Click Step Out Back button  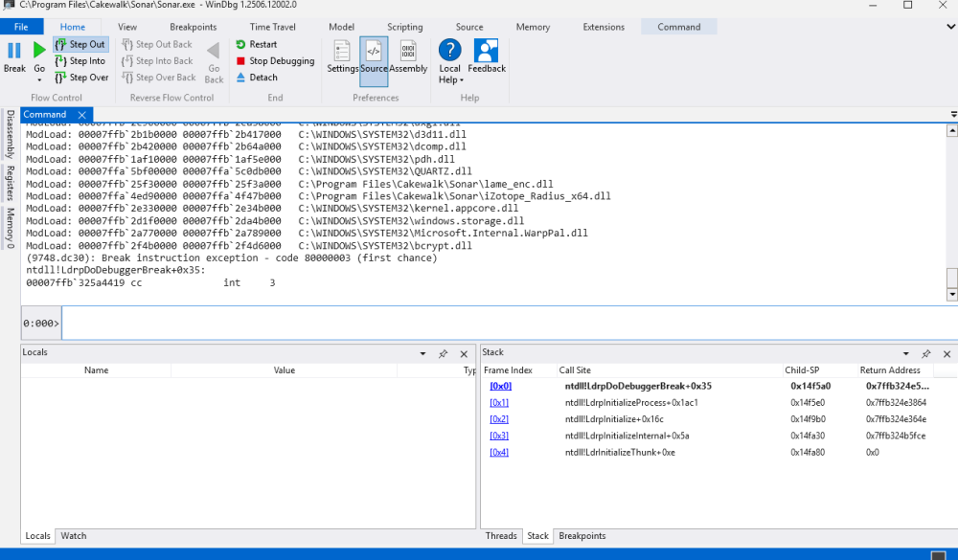click(157, 44)
